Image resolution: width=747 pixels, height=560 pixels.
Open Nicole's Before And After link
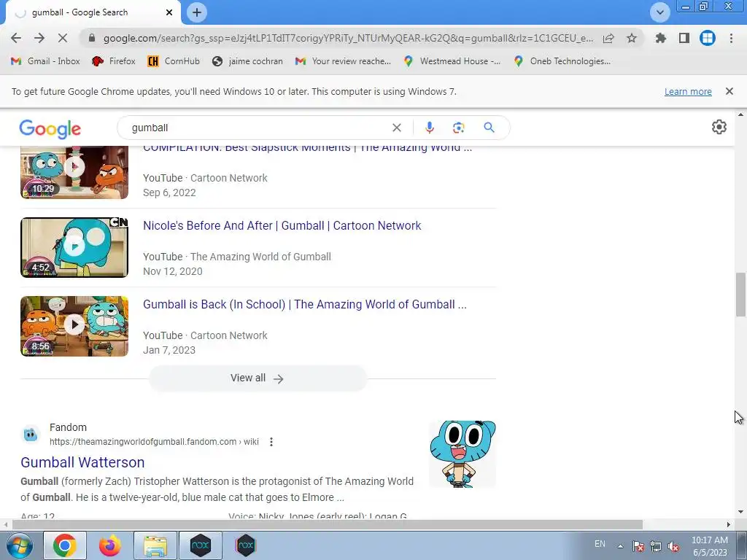[x=282, y=226]
